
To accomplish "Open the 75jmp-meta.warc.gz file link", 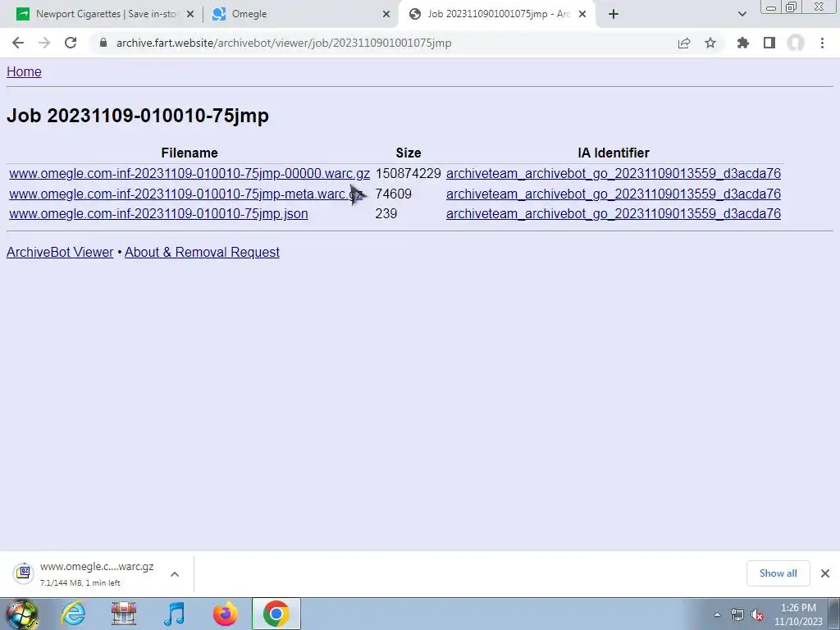I will pyautogui.click(x=186, y=194).
